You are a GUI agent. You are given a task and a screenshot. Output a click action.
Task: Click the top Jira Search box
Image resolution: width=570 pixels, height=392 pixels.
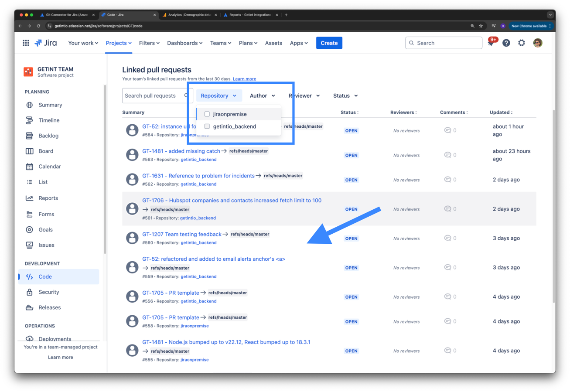pos(444,43)
